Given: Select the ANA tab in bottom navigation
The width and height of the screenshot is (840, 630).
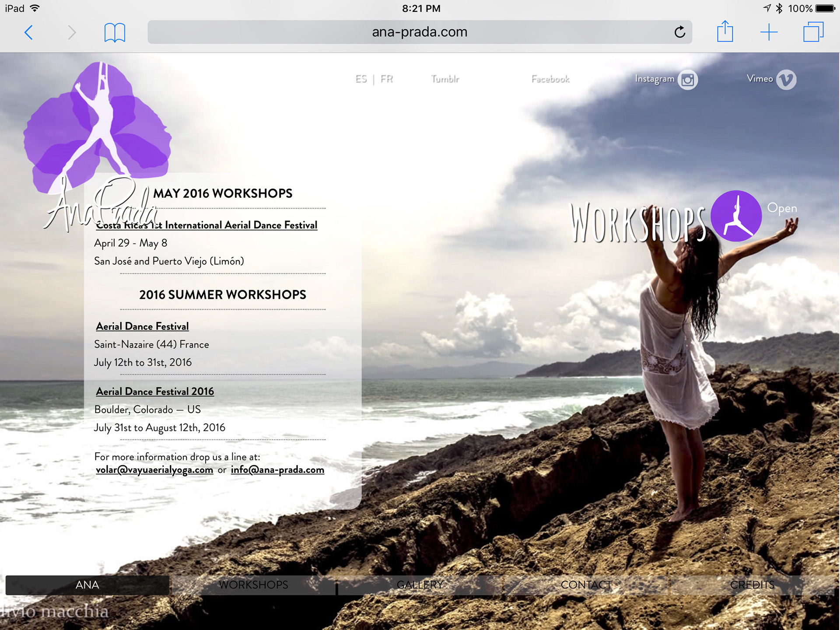Looking at the screenshot, I should (x=87, y=585).
